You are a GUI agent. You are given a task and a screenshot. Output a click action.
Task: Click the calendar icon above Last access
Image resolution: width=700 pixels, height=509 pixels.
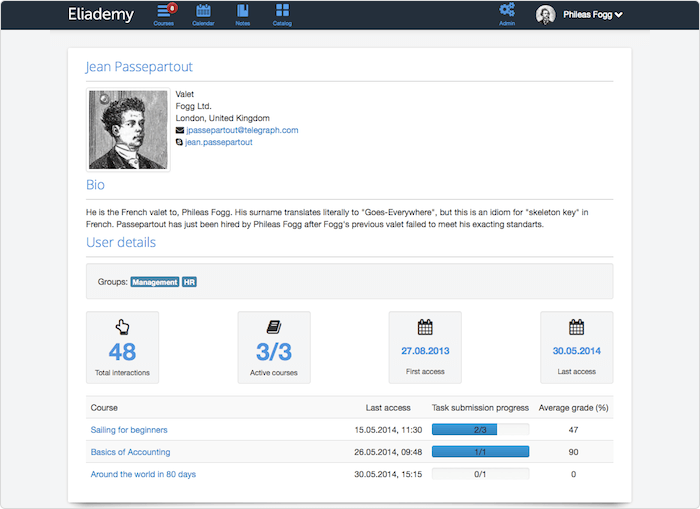[x=576, y=327]
